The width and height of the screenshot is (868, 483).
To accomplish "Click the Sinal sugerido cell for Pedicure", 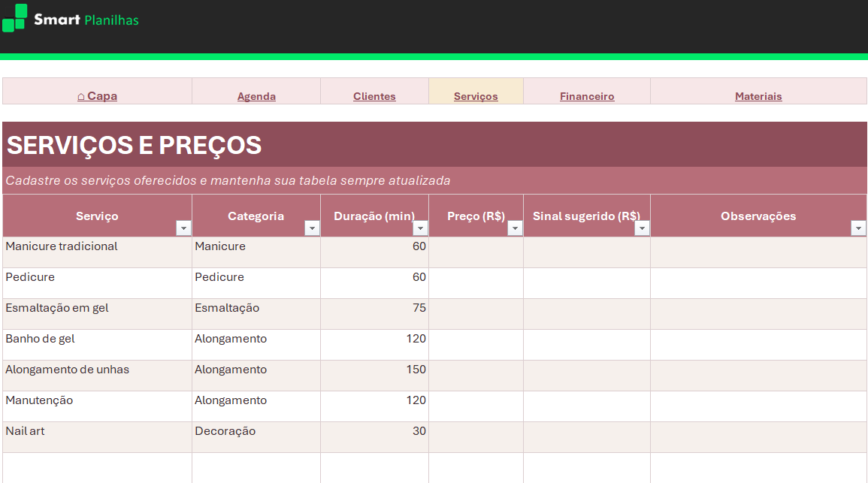I will [587, 284].
